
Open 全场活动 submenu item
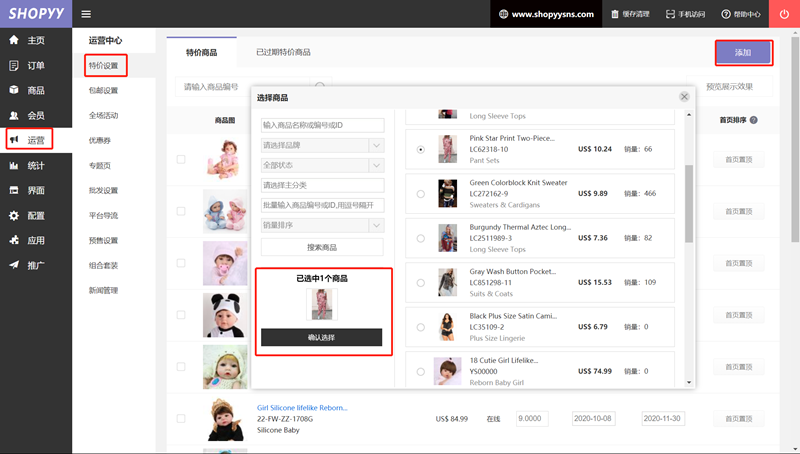[x=104, y=115]
